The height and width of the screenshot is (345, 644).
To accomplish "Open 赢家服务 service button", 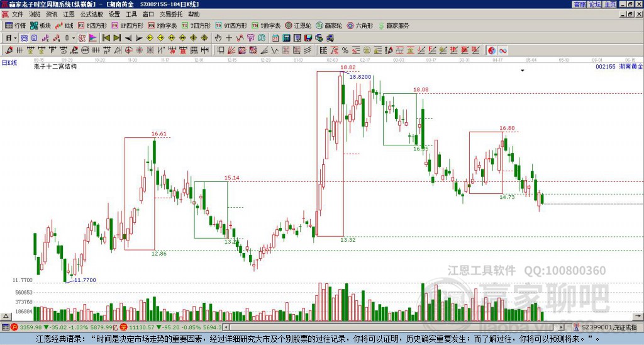I will coord(394,25).
